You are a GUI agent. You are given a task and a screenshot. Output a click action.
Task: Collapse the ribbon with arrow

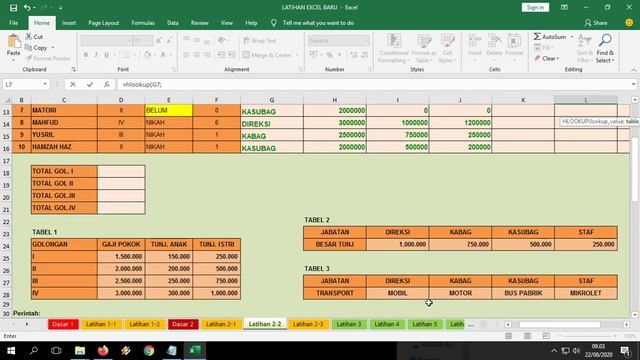[633, 70]
